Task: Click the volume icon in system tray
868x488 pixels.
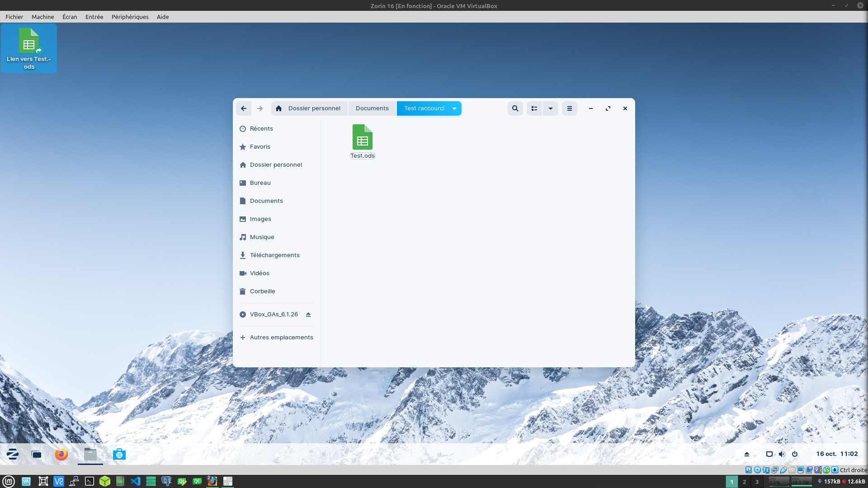Action: (x=782, y=454)
